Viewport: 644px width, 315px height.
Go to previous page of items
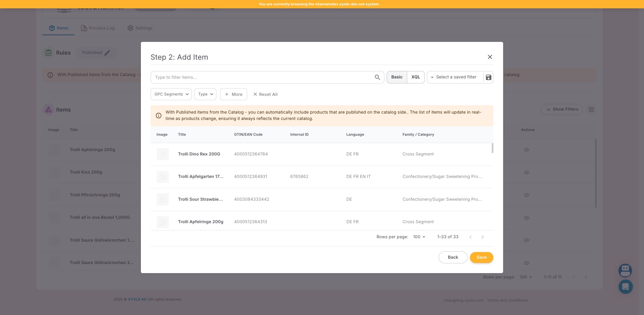[x=470, y=237]
